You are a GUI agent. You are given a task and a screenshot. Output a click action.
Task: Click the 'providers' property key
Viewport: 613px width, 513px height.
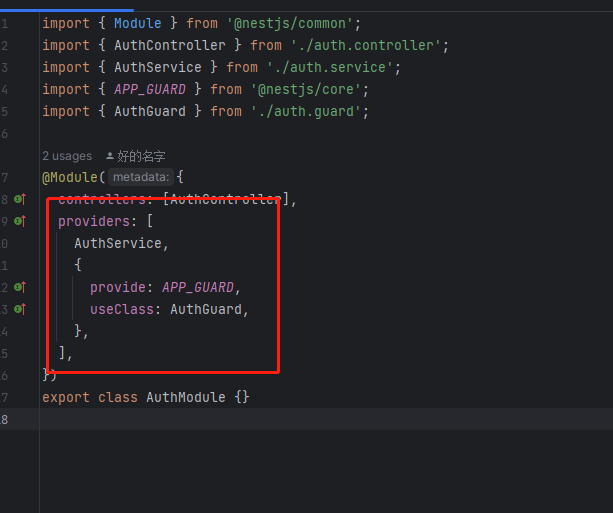[94, 222]
